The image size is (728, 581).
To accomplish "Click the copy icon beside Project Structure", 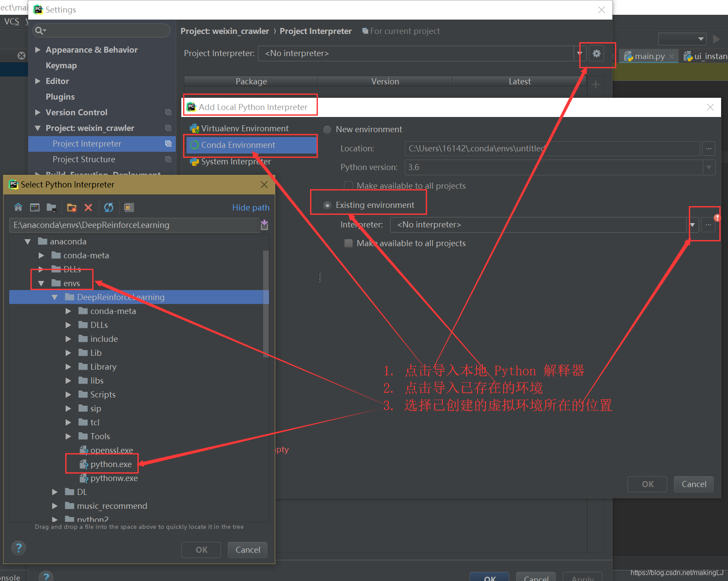I will tap(168, 159).
